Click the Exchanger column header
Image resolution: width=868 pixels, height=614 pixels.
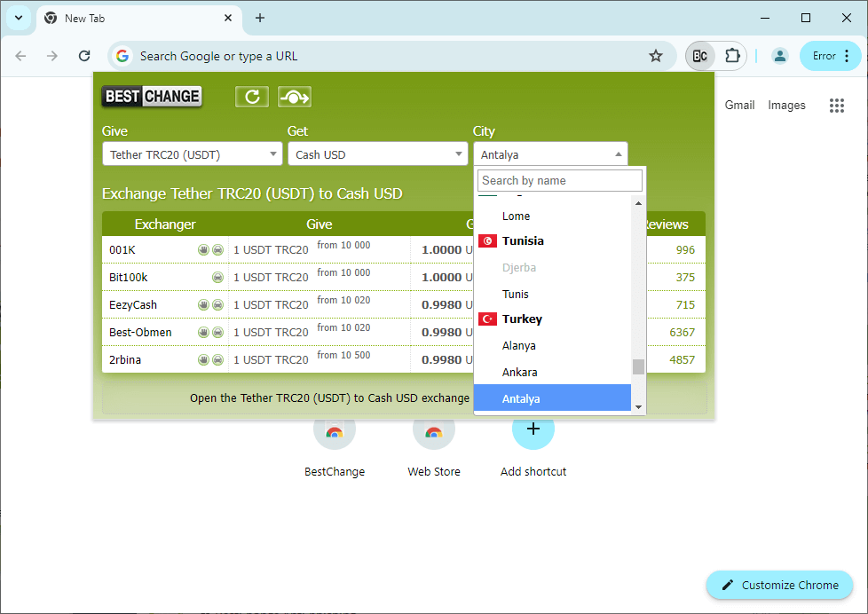point(165,224)
